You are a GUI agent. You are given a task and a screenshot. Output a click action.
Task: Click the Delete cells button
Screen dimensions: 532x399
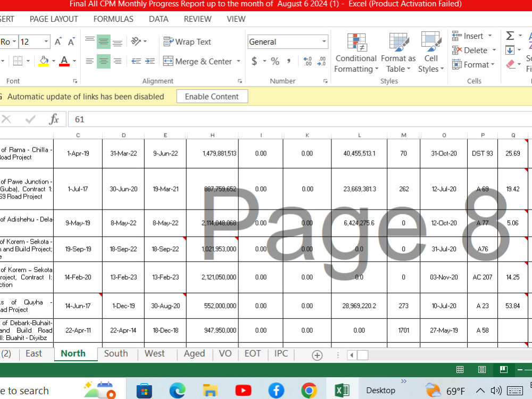coord(470,50)
